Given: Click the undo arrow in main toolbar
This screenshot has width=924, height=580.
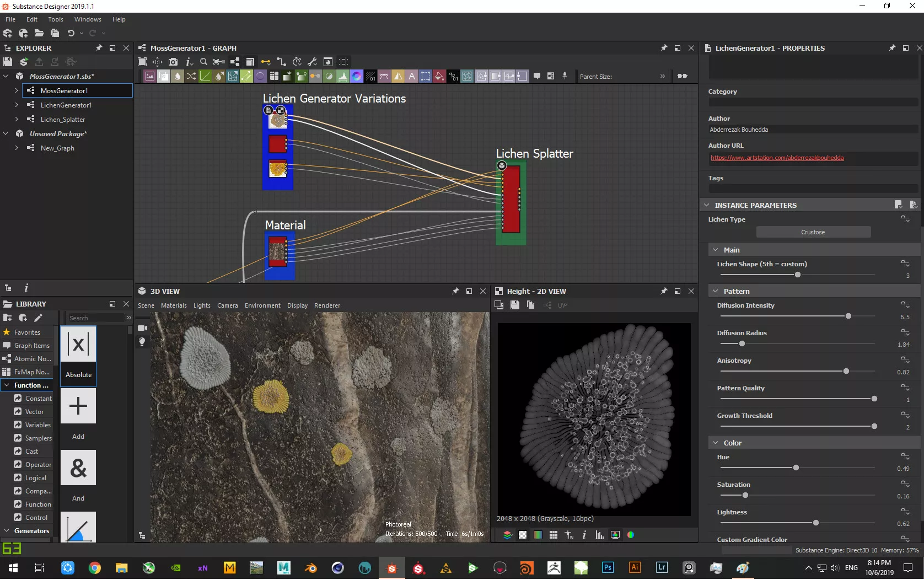Looking at the screenshot, I should coord(71,33).
